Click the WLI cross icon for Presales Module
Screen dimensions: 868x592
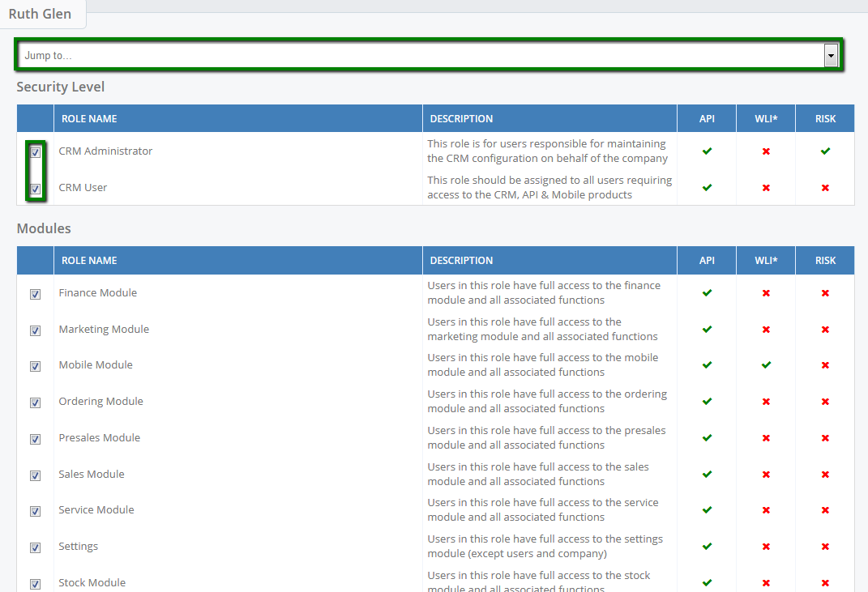[x=766, y=437]
